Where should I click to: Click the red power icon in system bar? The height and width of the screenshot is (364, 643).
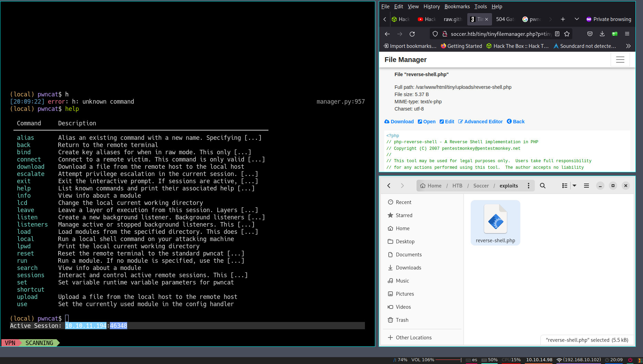coord(630,360)
